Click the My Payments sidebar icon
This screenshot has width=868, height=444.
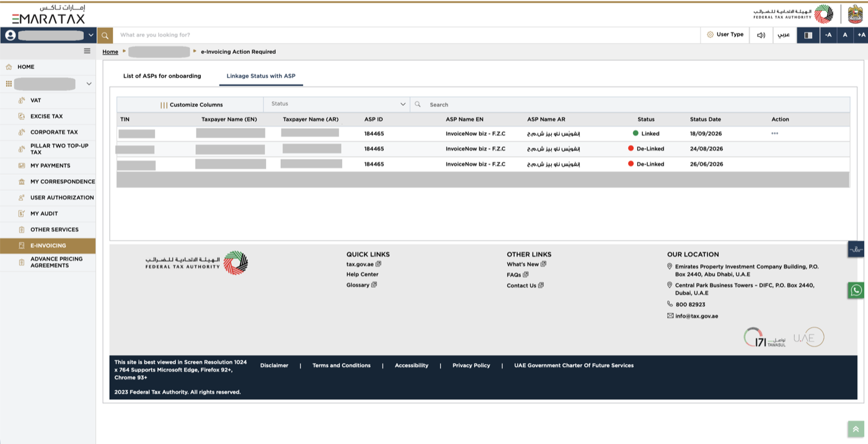[x=21, y=166]
